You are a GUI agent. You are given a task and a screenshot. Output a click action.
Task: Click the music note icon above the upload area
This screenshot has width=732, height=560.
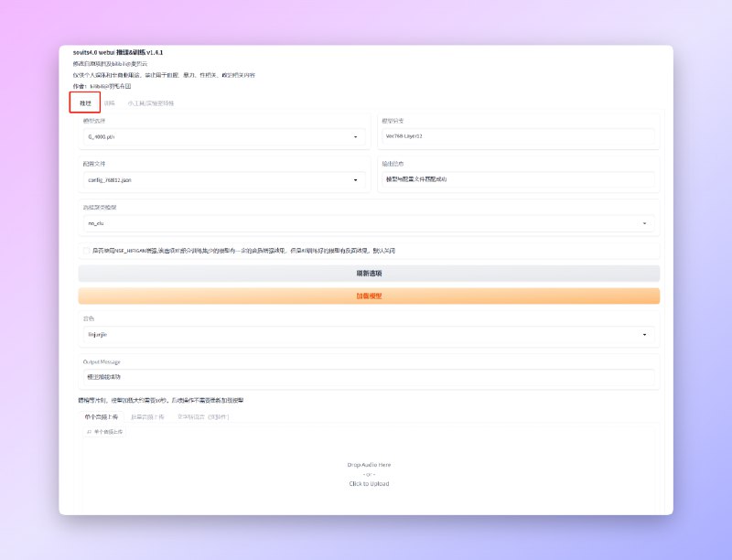[89, 431]
